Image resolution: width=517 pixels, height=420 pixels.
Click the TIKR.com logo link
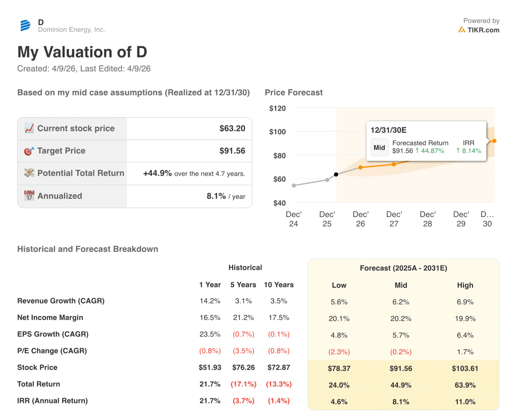pos(479,30)
